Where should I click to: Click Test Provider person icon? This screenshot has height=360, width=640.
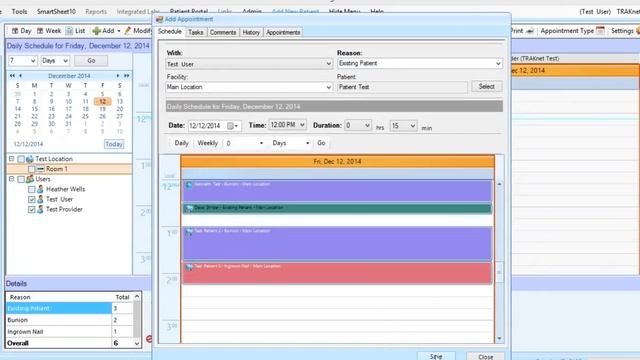coord(40,209)
